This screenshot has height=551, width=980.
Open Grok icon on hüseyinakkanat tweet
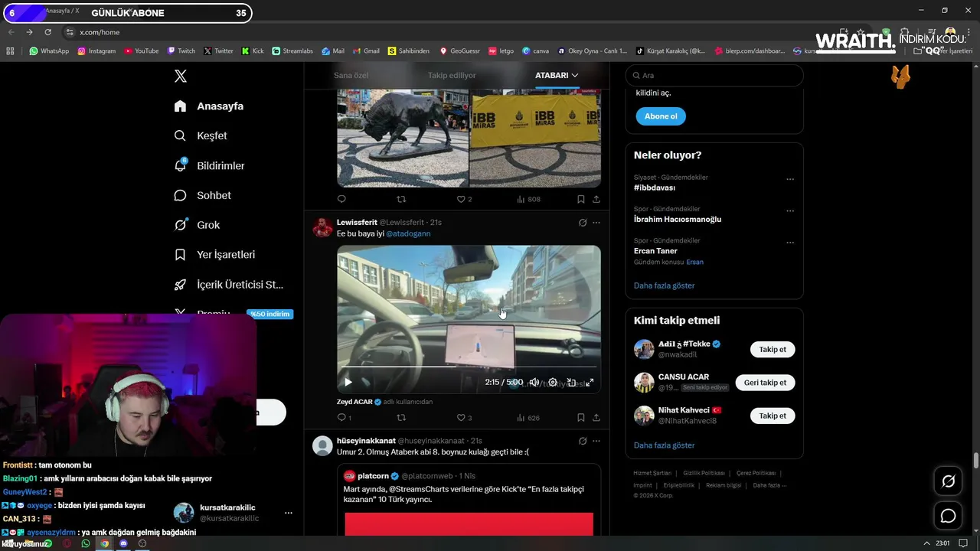tap(583, 441)
